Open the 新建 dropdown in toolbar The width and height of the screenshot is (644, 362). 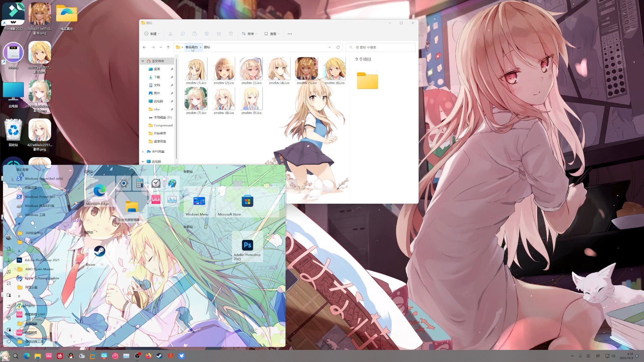click(152, 34)
